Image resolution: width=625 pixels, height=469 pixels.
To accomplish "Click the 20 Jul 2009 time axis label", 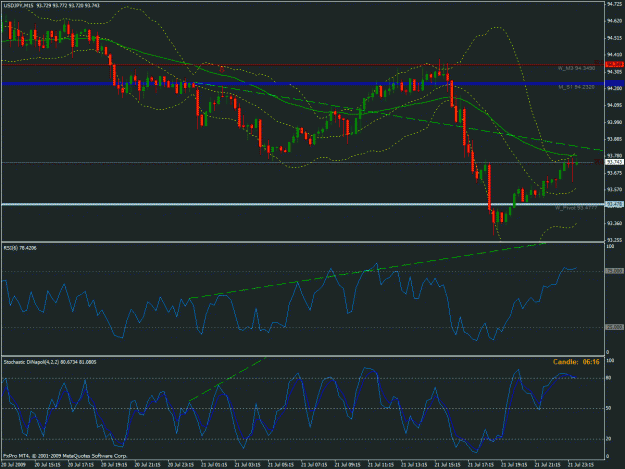I will [13, 465].
